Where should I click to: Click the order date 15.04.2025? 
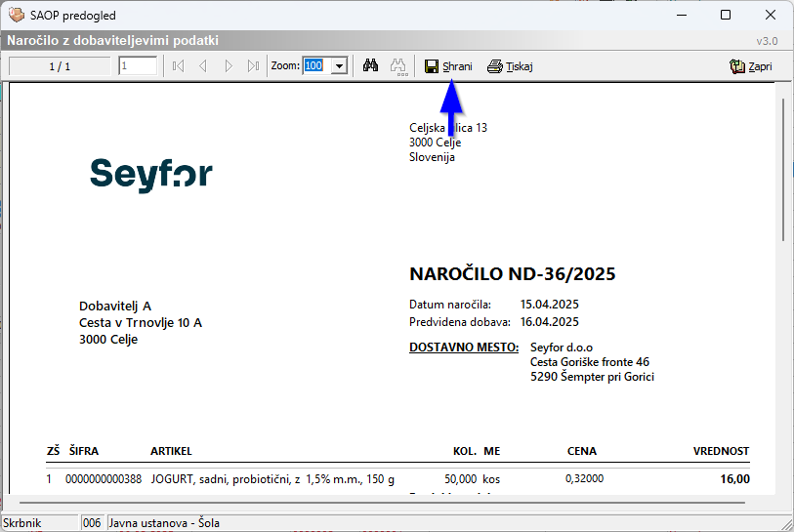[550, 305]
